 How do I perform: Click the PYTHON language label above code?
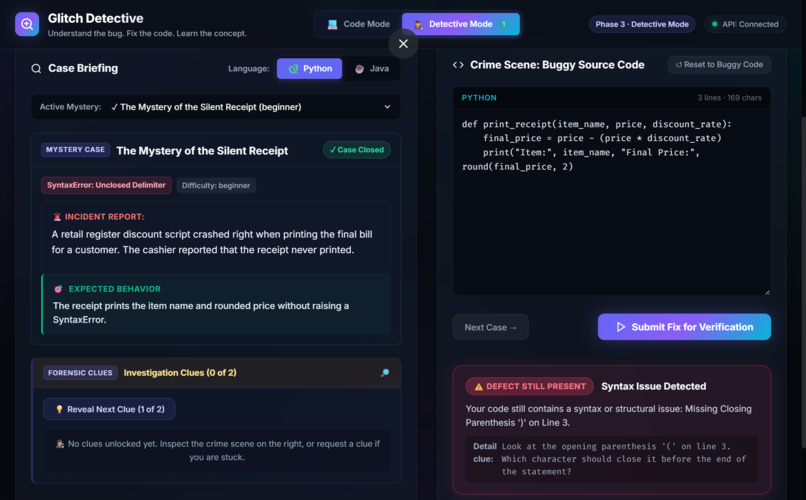pyautogui.click(x=479, y=98)
